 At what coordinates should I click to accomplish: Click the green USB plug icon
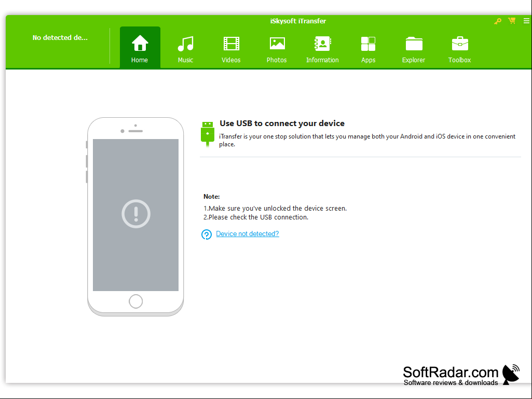(207, 134)
